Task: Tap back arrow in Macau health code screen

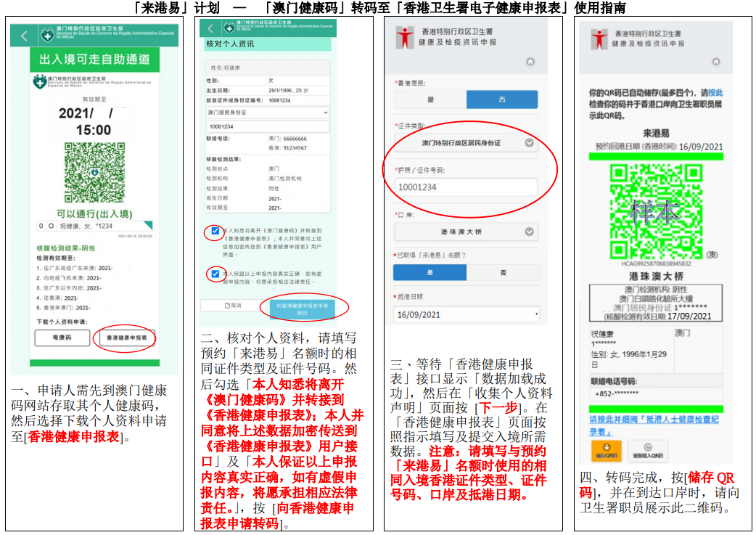Action: click(24, 36)
